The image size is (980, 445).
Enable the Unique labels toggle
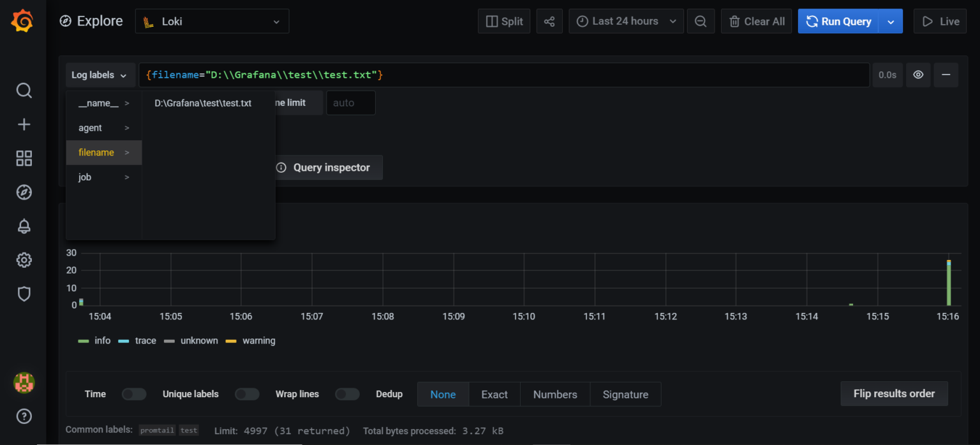247,394
